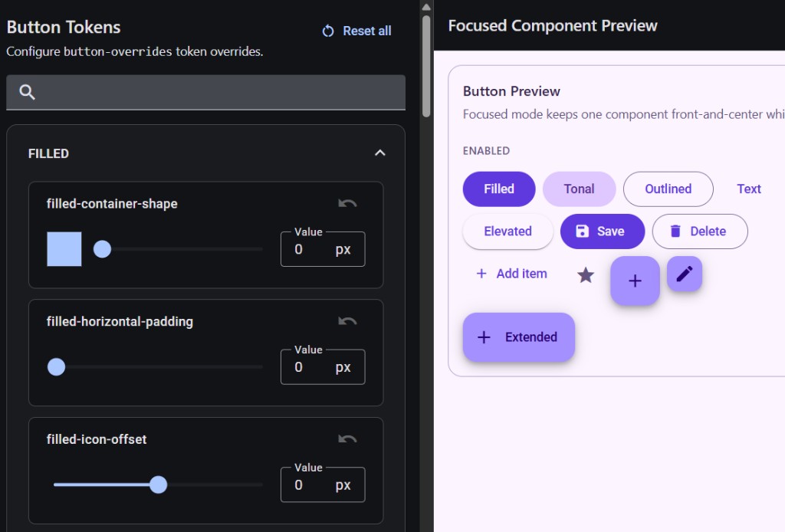Click the Extended floating action button

[518, 337]
